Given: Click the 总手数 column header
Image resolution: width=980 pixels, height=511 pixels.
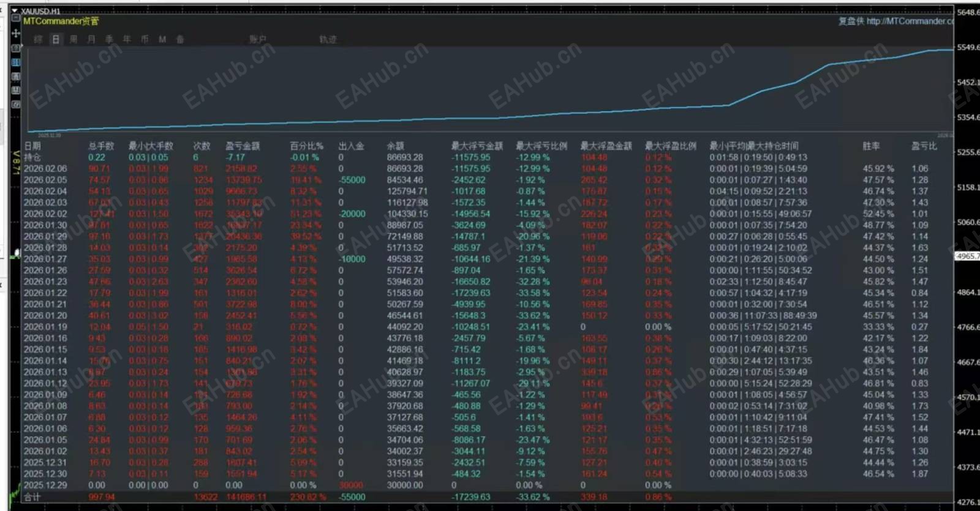Looking at the screenshot, I should (101, 146).
